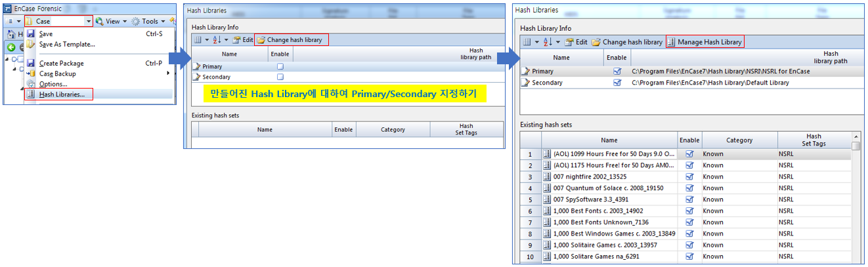Click Name header of populated hash sets table
This screenshot has width=868, height=267.
click(609, 140)
